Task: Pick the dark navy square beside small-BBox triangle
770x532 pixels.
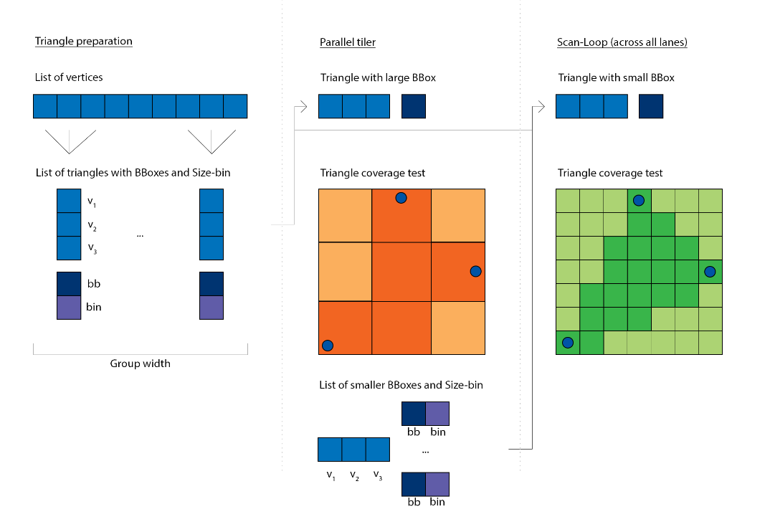Action: tap(651, 107)
